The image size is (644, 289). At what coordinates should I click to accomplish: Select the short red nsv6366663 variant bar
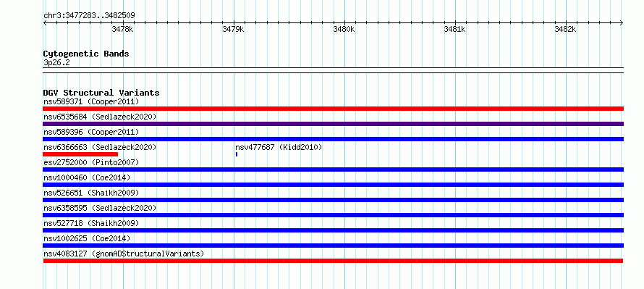click(80, 154)
